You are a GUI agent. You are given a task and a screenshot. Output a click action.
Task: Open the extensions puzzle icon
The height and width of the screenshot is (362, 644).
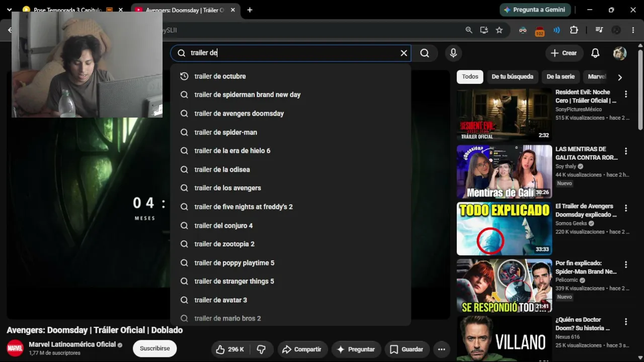pos(574,30)
